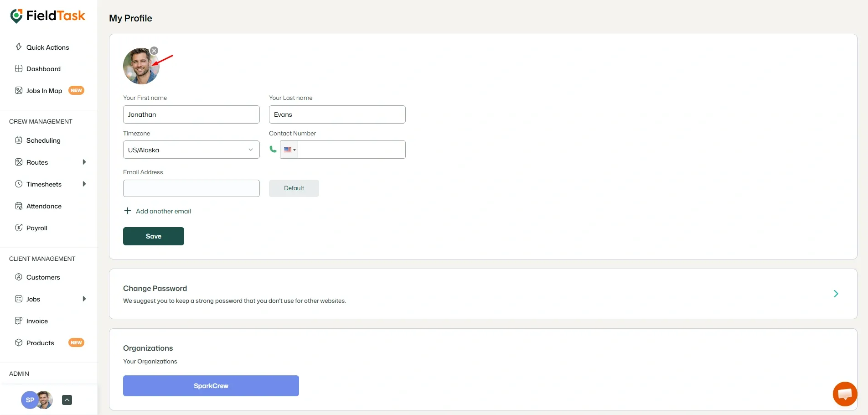Screen dimensions: 868x415
Task: Open Quick Actions lightning icon
Action: coord(19,47)
